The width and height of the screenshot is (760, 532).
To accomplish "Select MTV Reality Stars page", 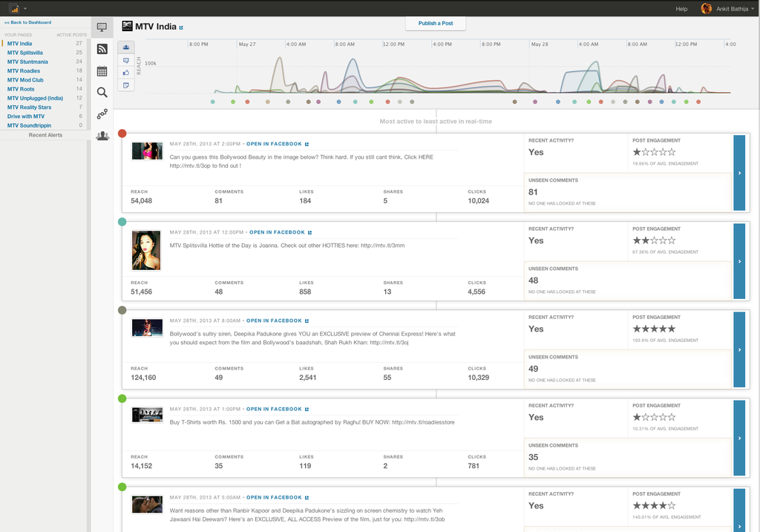I will point(29,108).
